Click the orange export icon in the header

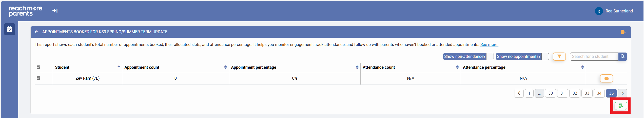click(x=623, y=32)
